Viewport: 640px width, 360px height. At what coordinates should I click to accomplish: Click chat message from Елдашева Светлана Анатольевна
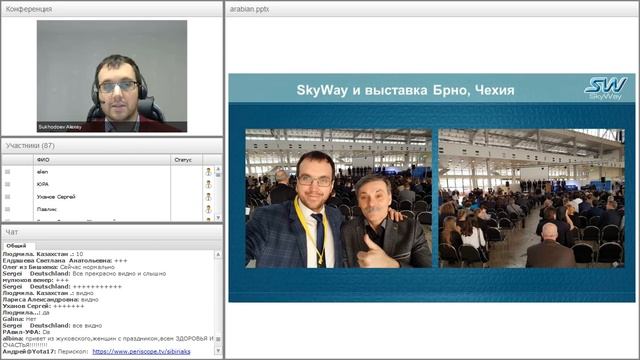(65, 260)
